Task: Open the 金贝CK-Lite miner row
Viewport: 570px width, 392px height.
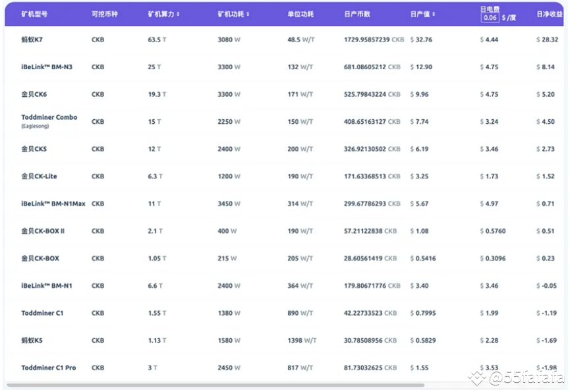Action: 39,176
